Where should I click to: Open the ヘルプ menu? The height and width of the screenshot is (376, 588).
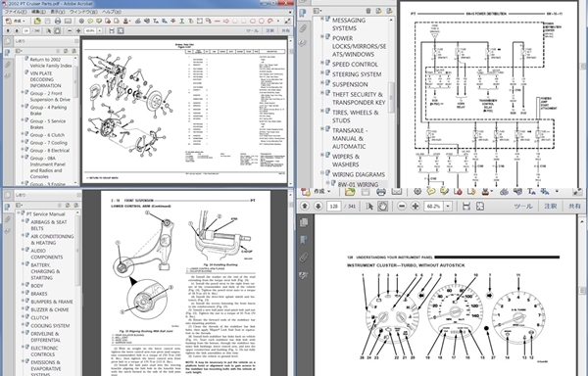[112, 12]
